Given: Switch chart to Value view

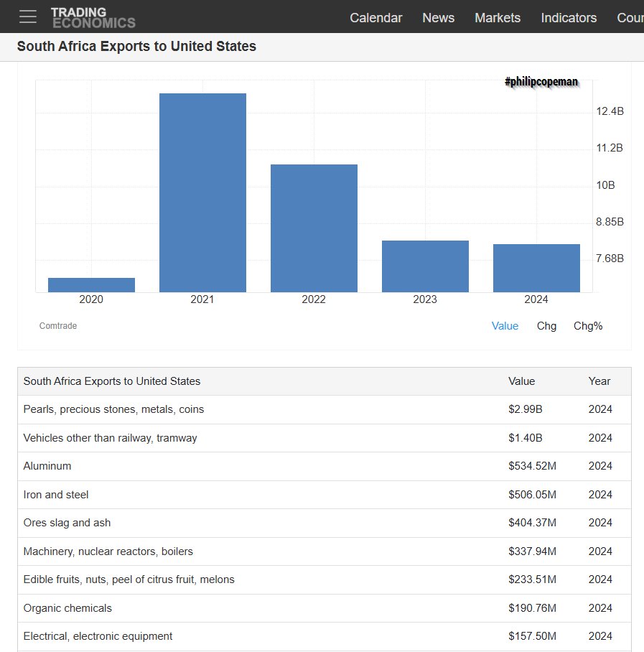Looking at the screenshot, I should [x=505, y=326].
